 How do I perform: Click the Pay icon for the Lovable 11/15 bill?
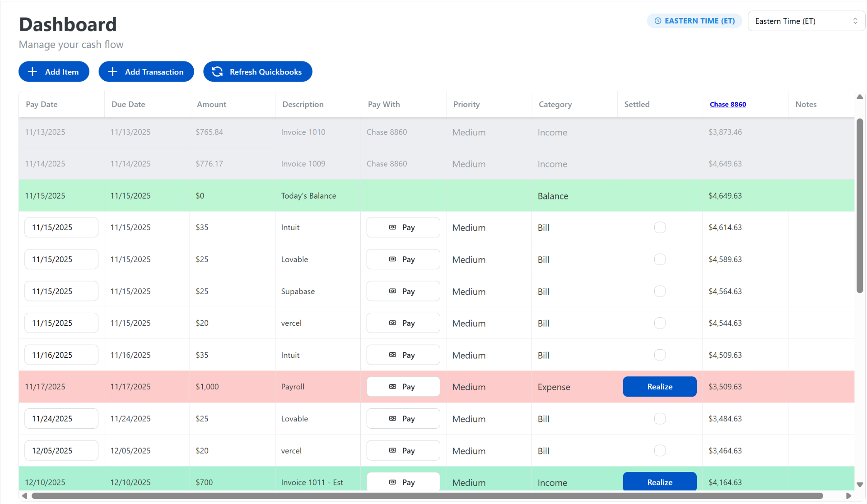[392, 259]
